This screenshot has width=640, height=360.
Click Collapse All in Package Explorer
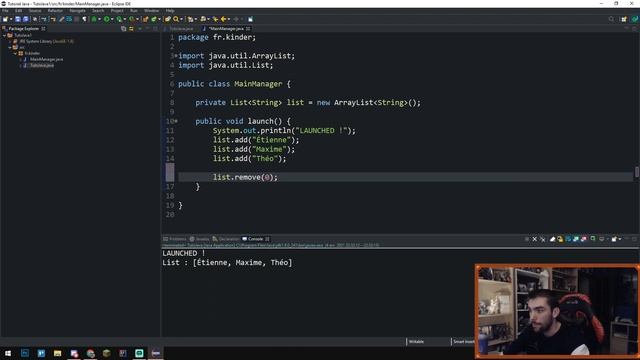point(123,29)
